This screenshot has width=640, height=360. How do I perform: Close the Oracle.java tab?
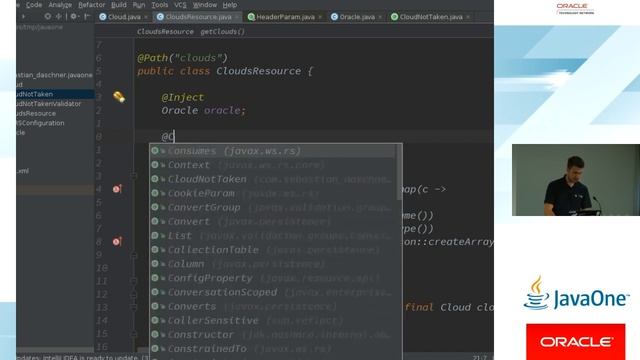(380, 17)
